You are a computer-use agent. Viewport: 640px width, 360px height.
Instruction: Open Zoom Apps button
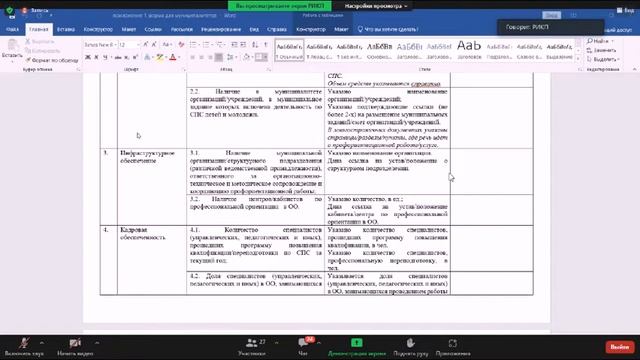(x=453, y=347)
